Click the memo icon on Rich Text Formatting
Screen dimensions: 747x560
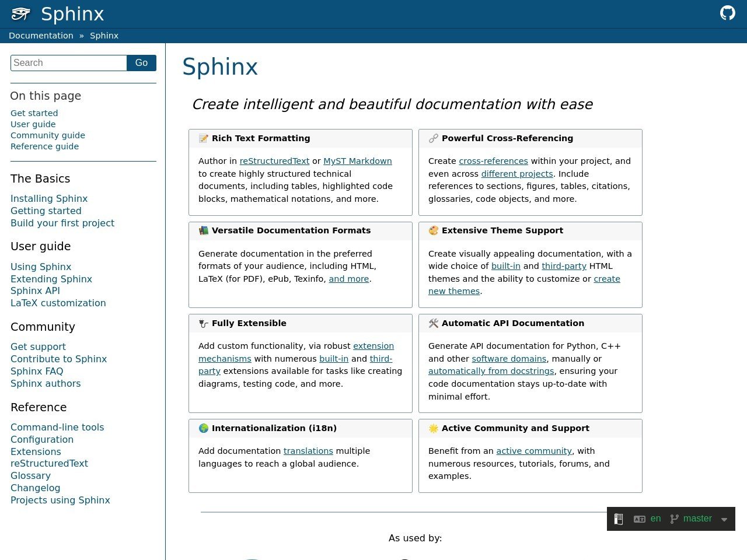(204, 138)
